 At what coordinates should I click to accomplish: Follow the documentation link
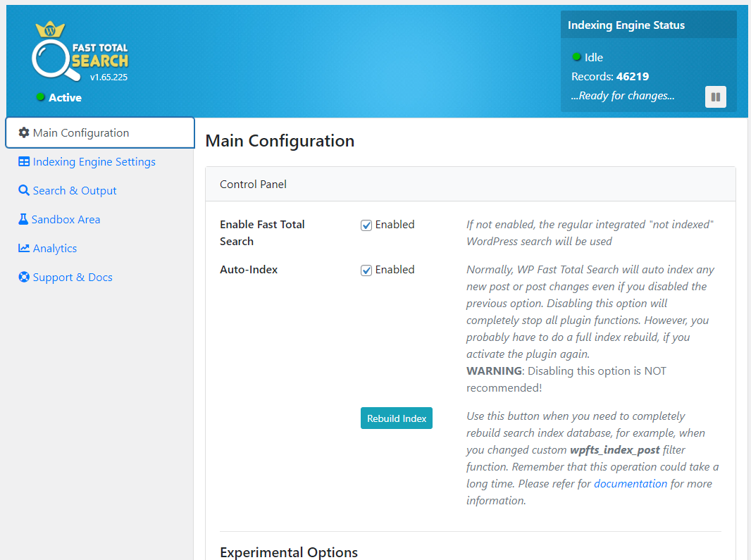coord(631,483)
